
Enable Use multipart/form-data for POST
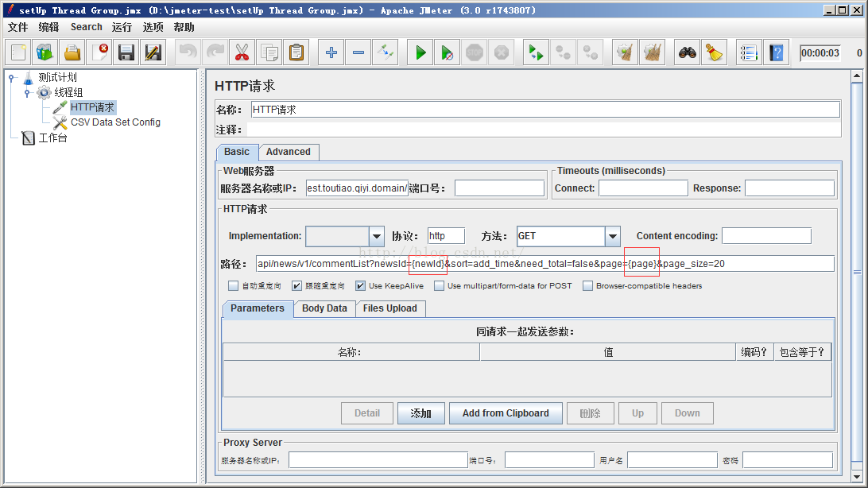[439, 286]
